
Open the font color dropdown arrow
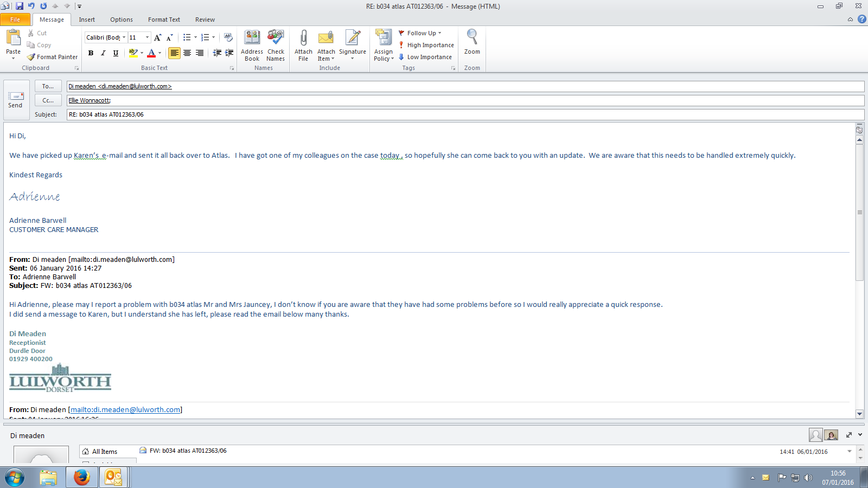159,53
